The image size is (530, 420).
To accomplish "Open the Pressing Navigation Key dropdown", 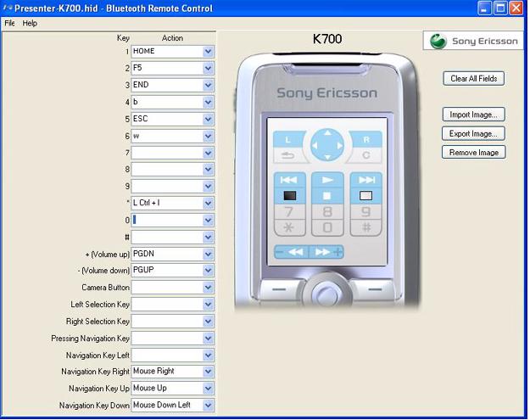I will pos(209,339).
